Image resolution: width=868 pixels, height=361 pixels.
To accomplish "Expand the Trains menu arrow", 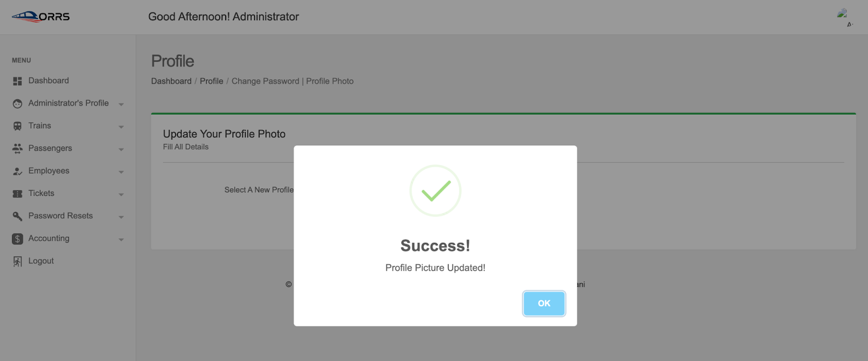I will click(121, 127).
